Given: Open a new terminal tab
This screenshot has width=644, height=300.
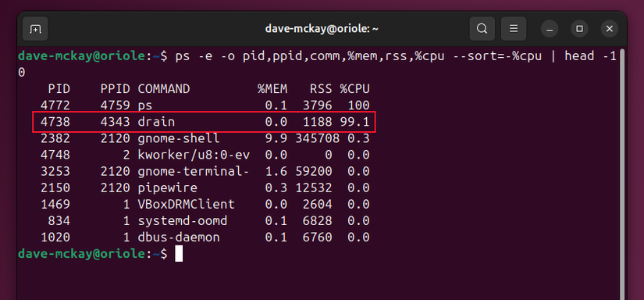Looking at the screenshot, I should [35, 29].
